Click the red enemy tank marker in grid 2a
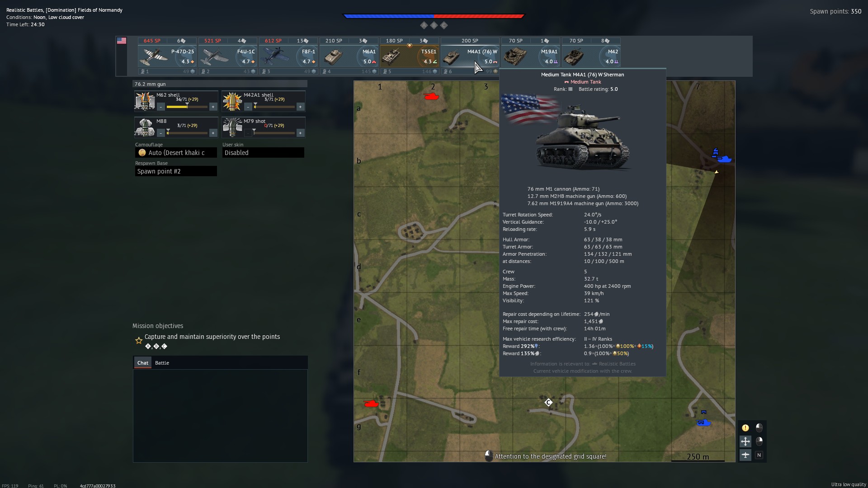 pyautogui.click(x=431, y=96)
